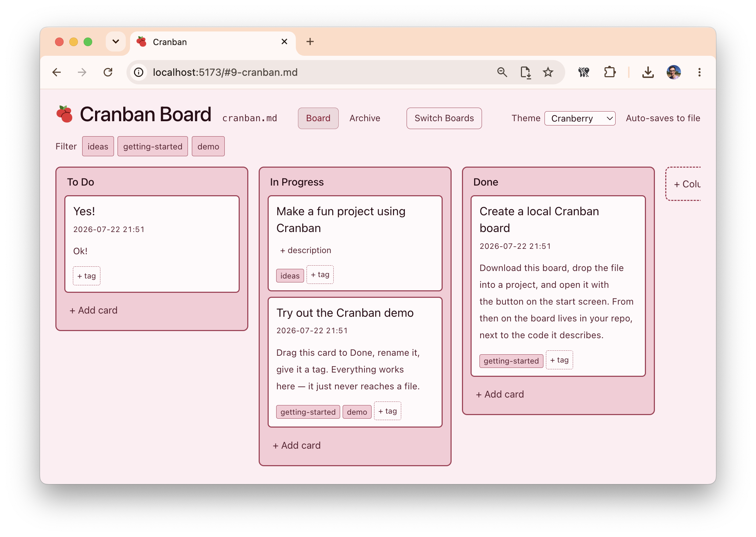The width and height of the screenshot is (756, 537).
Task: Switch to the Board view tab
Action: [318, 118]
